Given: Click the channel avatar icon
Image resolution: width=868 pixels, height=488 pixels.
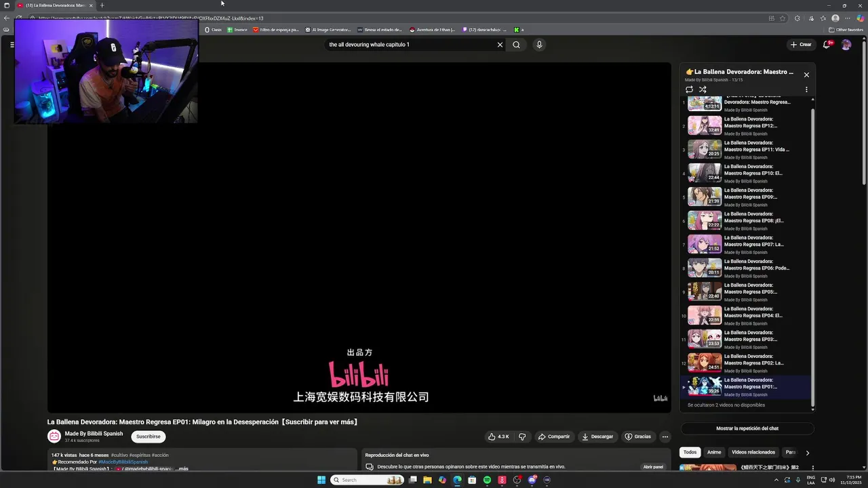Looking at the screenshot, I should click(x=54, y=436).
